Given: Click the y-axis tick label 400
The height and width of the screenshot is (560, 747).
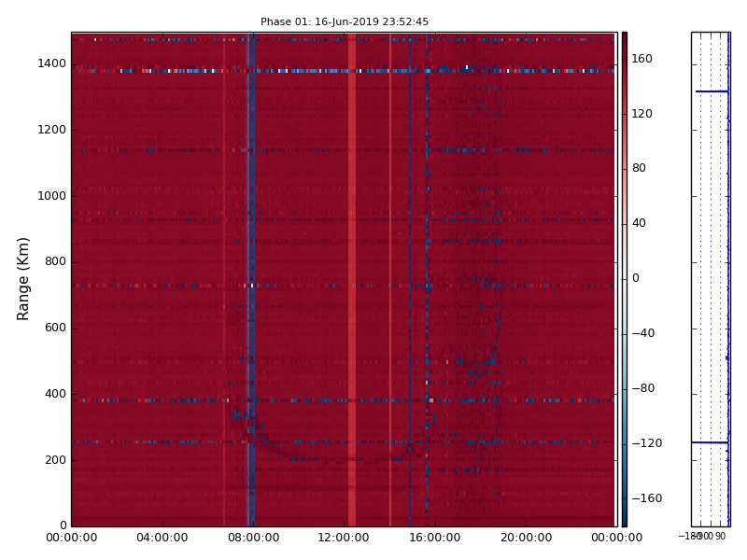Looking at the screenshot, I should point(55,394).
